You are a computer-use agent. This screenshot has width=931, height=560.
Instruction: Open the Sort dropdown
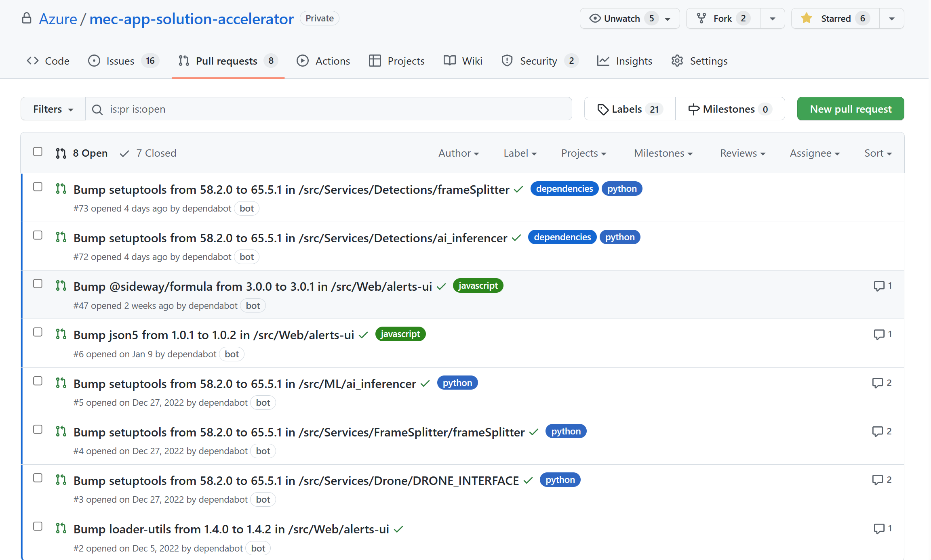point(877,153)
